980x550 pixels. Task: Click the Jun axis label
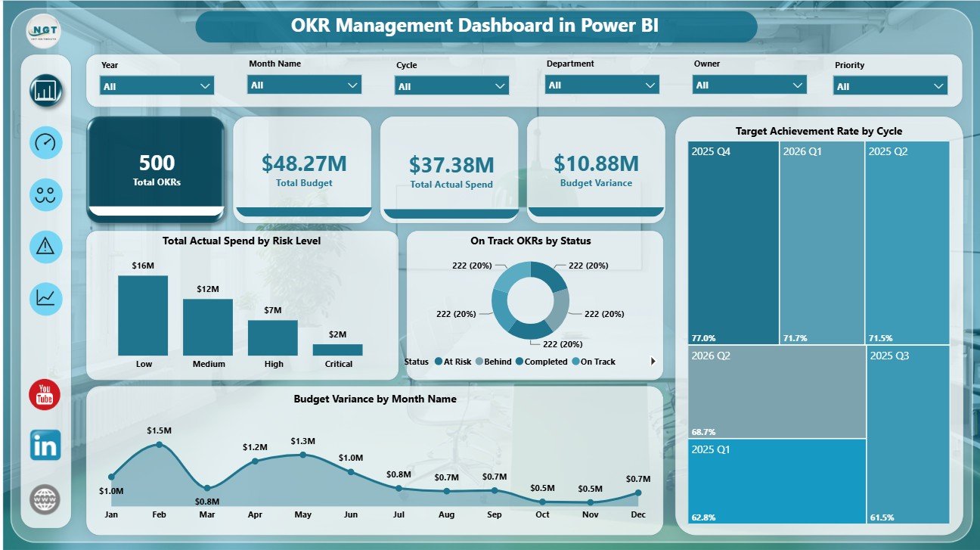(350, 514)
